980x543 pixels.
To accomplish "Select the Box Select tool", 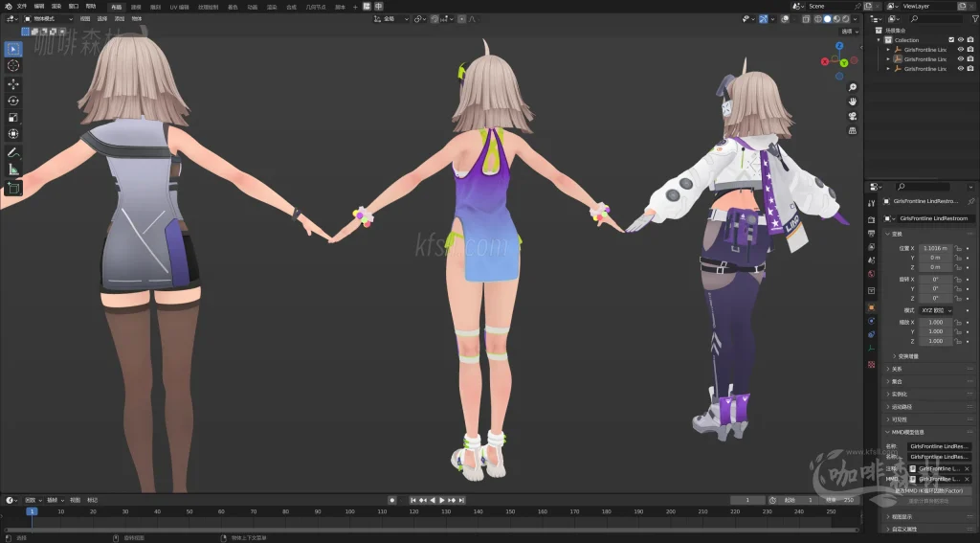I will click(13, 49).
